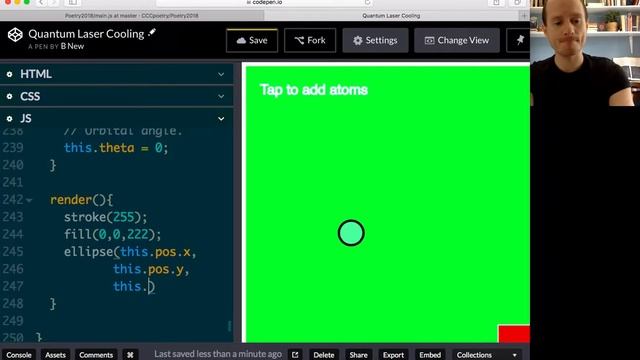Screen dimensions: 640x360
Task: Click the CodePen logo icon
Action: click(x=15, y=35)
